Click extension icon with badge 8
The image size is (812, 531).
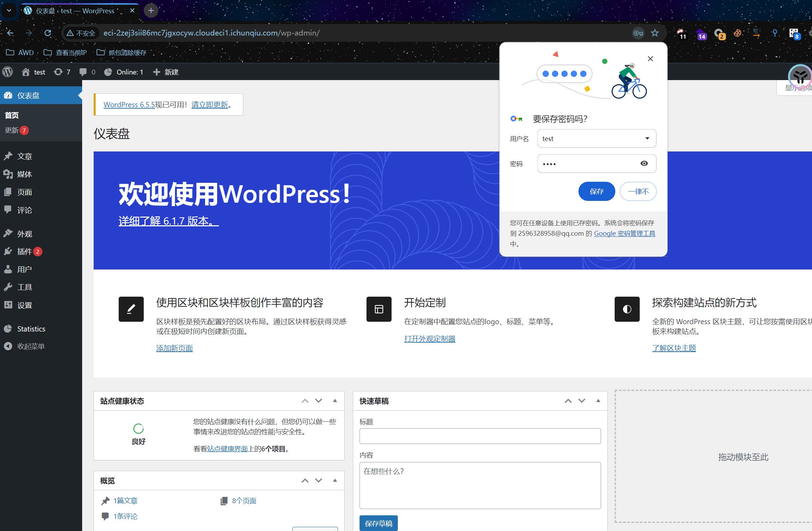[x=794, y=34]
